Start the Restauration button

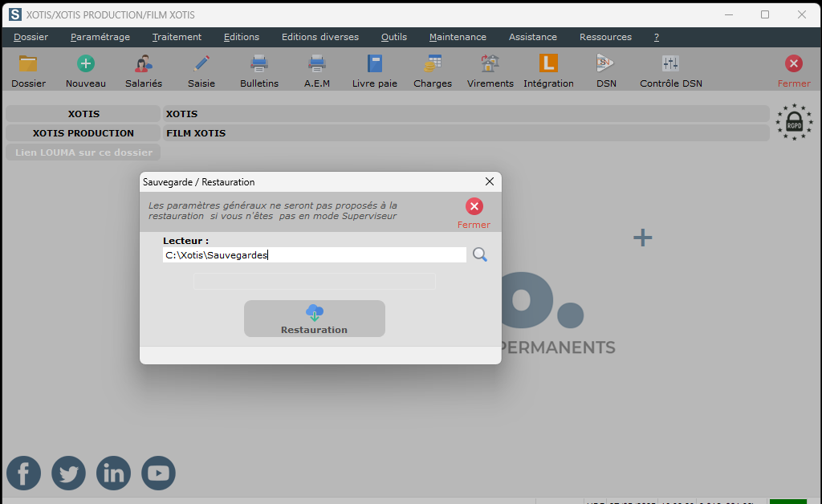315,319
